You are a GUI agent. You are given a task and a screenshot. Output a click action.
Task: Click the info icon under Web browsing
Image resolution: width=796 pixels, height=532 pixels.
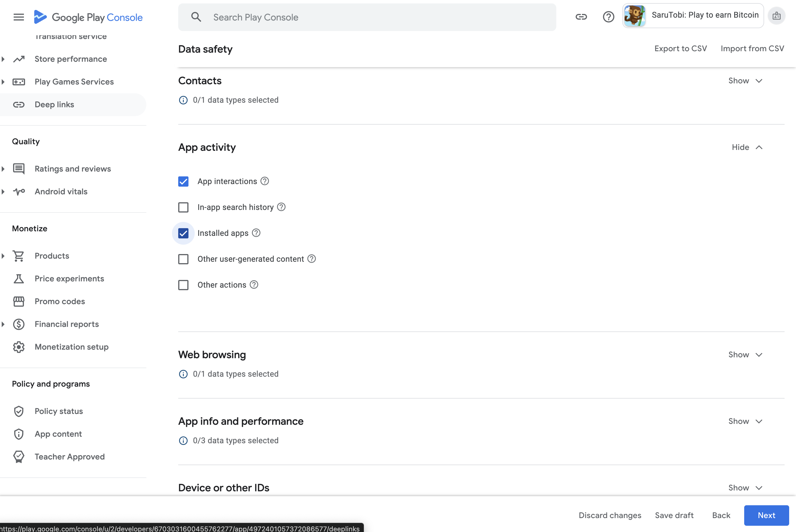click(183, 374)
